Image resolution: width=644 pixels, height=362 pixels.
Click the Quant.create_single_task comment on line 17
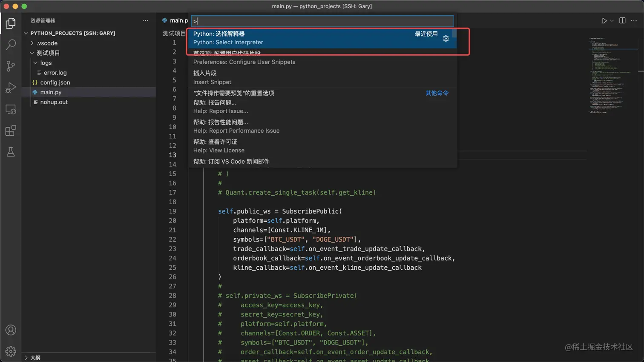[297, 193]
